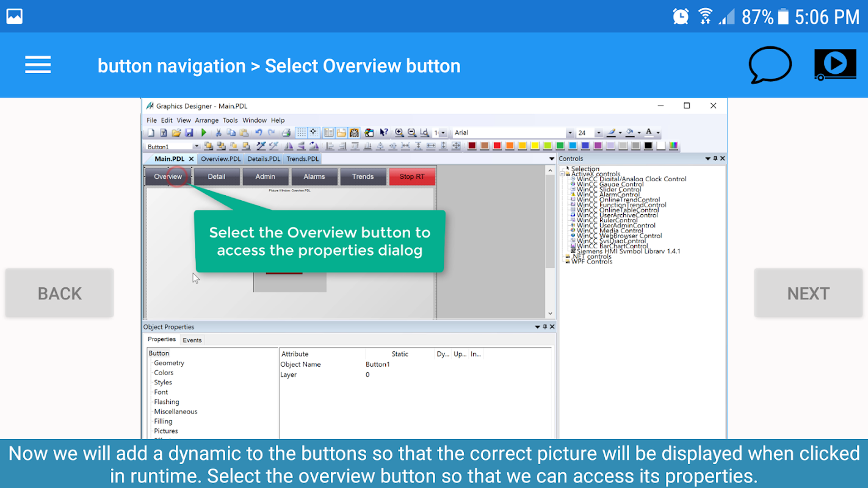Switch to the Details.PDL tab

[264, 159]
